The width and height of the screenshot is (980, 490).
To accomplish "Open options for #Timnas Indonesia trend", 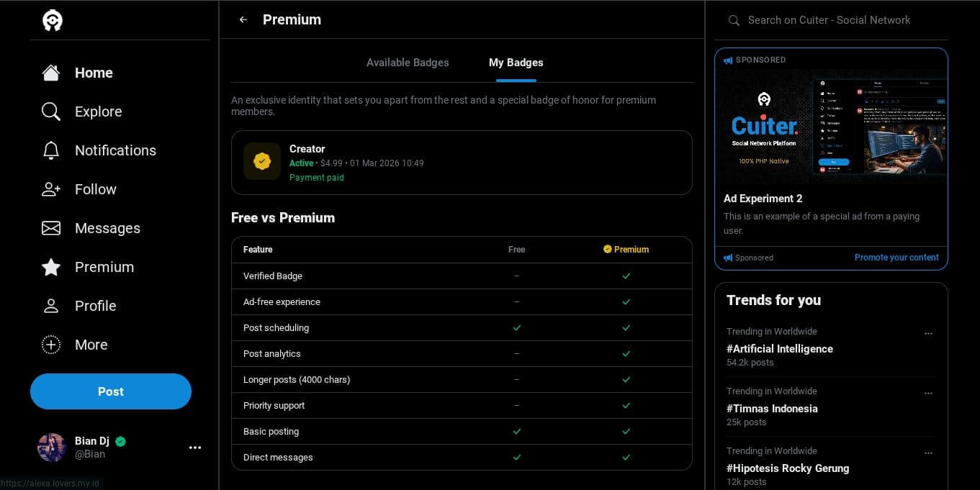I will click(928, 394).
